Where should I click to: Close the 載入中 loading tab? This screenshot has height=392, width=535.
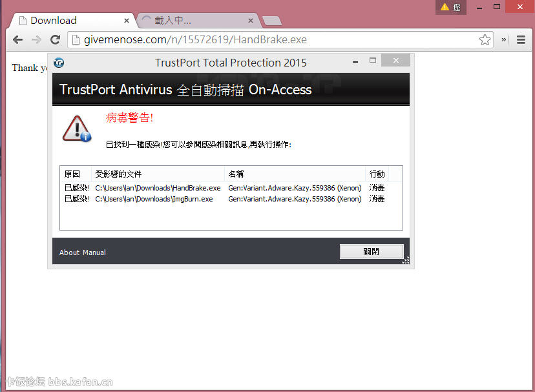251,21
